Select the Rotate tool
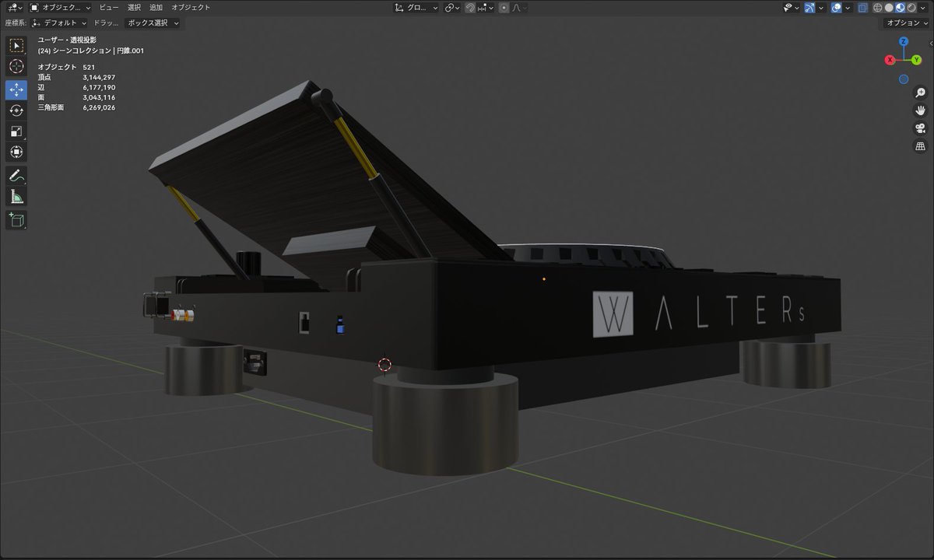The image size is (934, 560). coord(16,110)
